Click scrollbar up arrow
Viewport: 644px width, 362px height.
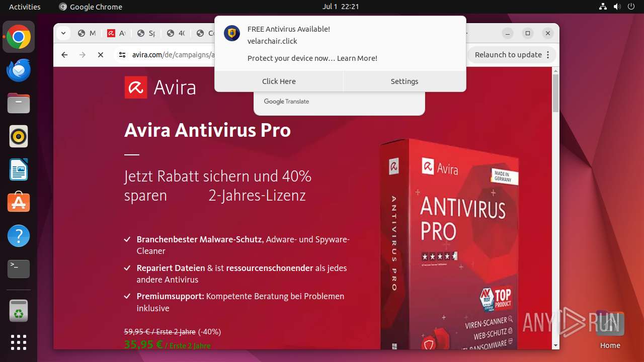tap(555, 70)
